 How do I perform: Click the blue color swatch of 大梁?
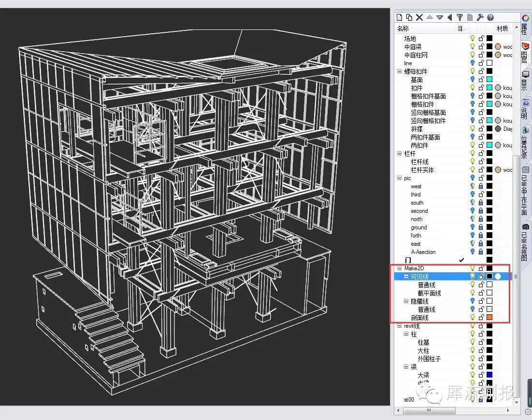pyautogui.click(x=489, y=375)
